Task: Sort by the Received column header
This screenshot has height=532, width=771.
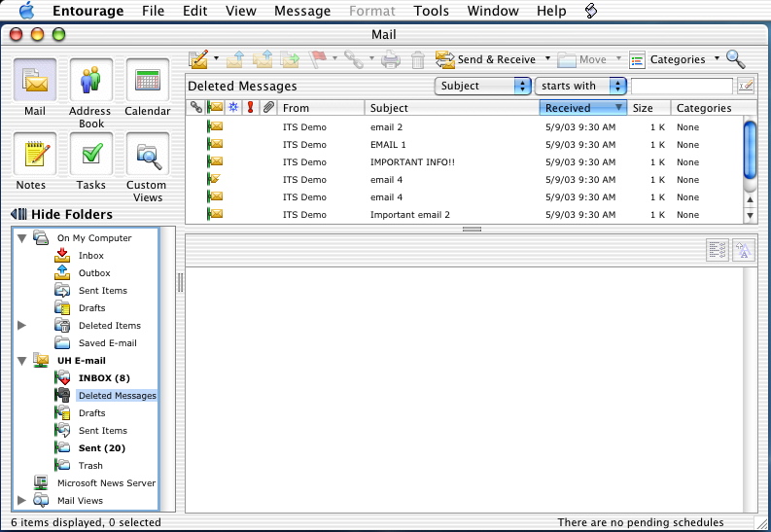Action: pyautogui.click(x=583, y=108)
